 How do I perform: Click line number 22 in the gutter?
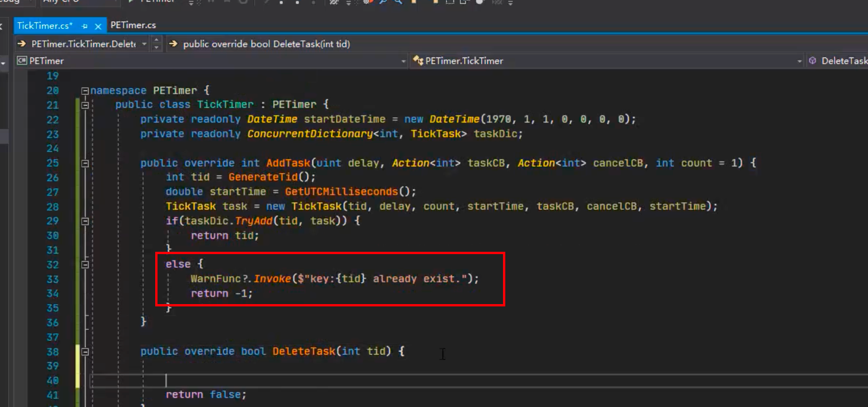[52, 120]
